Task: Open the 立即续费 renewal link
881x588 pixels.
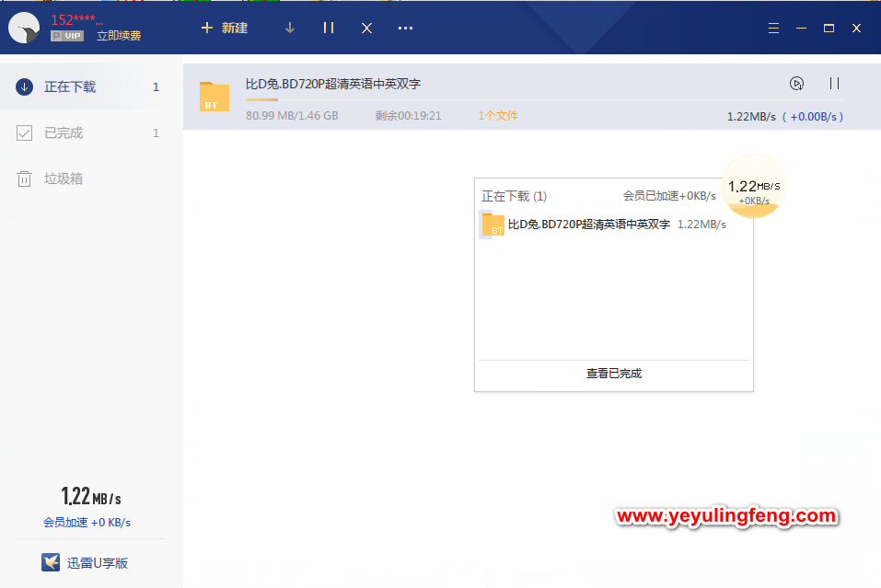Action: (119, 36)
